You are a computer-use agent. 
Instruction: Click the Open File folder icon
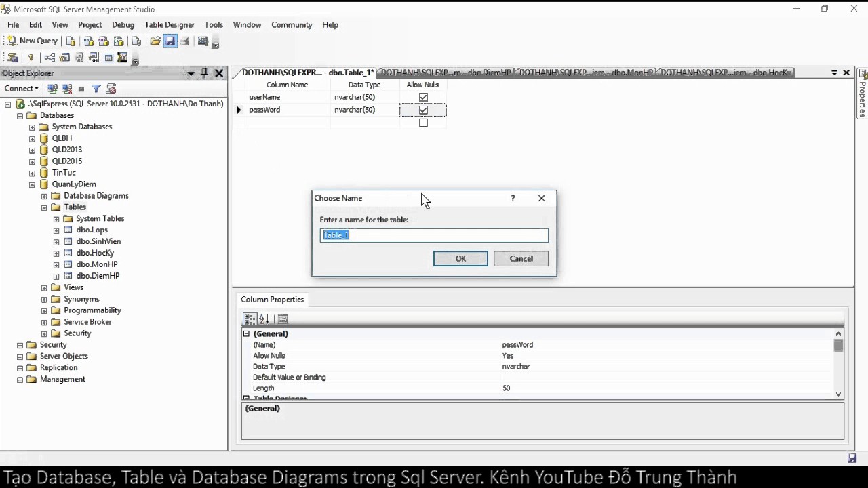click(155, 41)
